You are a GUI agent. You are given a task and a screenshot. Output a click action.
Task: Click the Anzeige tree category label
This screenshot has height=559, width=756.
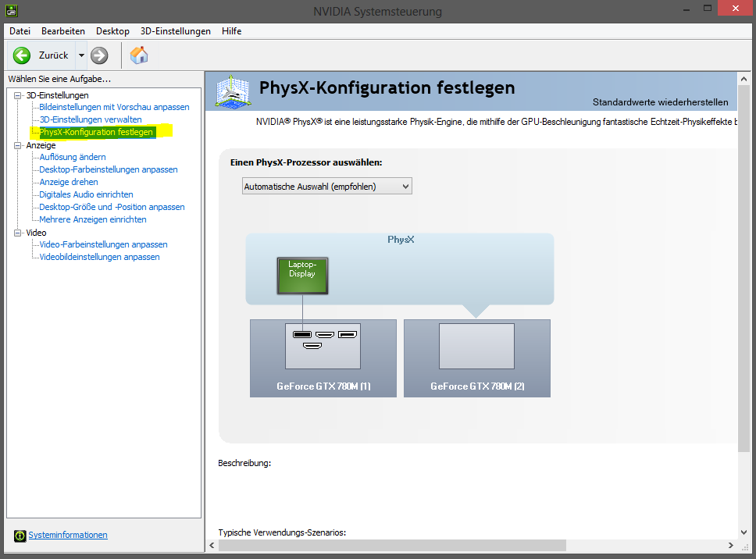(41, 145)
